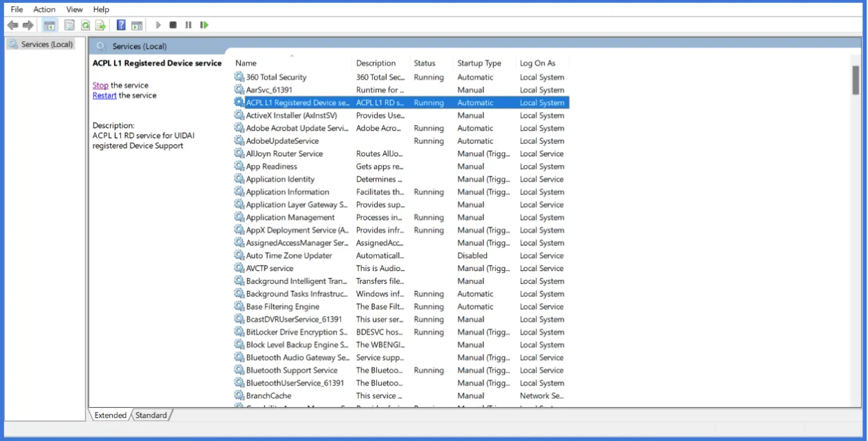Switch to the Extended tab
Screen dimensions: 868x441
pos(111,415)
